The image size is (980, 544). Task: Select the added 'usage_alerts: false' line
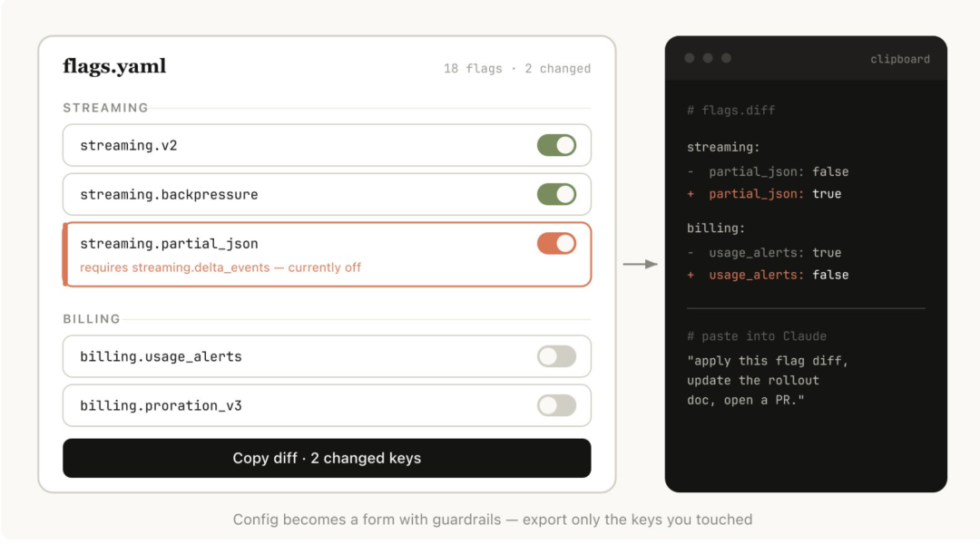pos(768,275)
